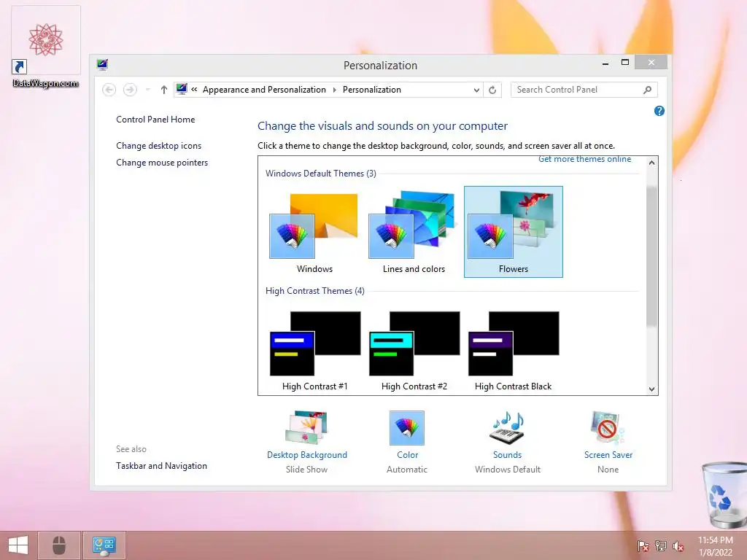Click the search magnifier icon

coord(648,90)
